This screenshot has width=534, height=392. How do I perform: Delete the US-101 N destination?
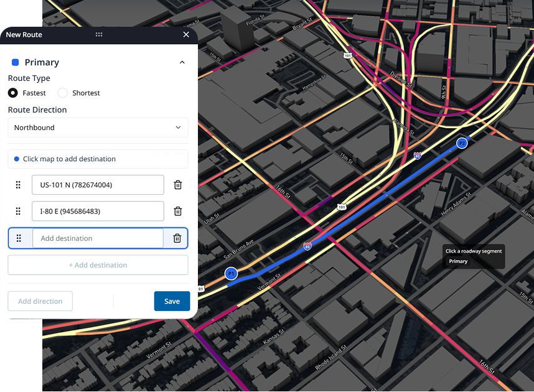pos(177,185)
